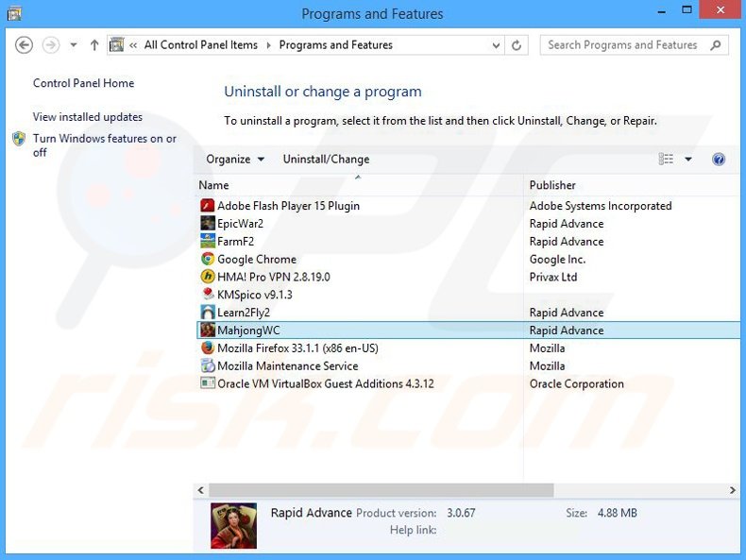Open Help with the question mark icon
This screenshot has width=746, height=560.
[719, 159]
